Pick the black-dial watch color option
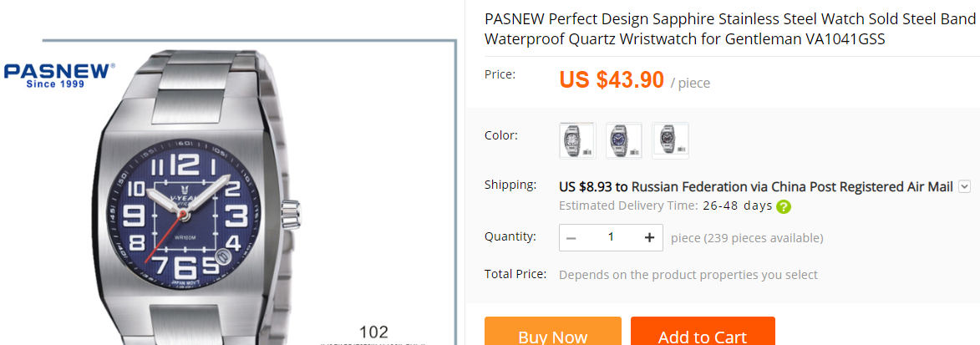980x345 pixels. pyautogui.click(x=670, y=140)
